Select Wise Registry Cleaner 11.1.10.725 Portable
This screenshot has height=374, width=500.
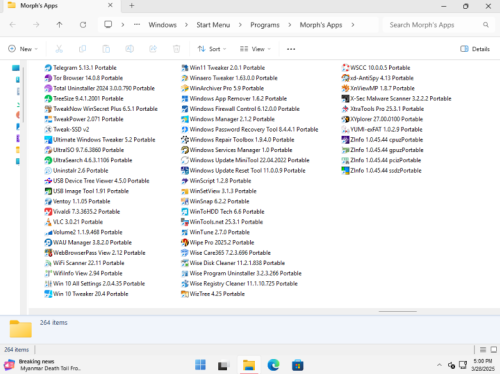[239, 284]
